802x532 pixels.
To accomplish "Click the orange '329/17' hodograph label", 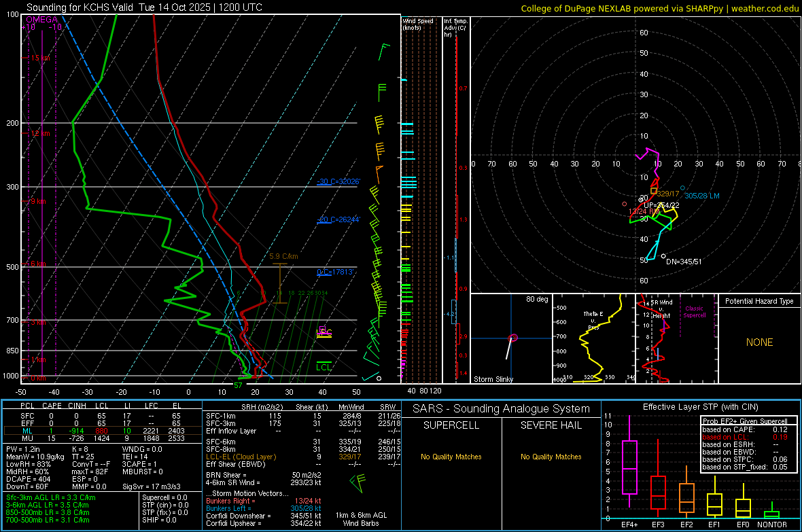I will coord(668,194).
